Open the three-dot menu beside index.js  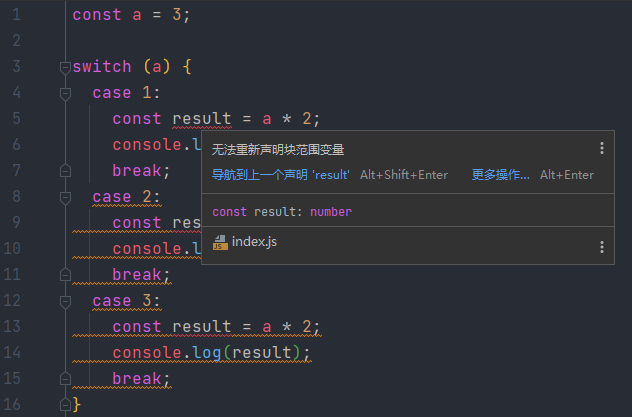(x=602, y=246)
